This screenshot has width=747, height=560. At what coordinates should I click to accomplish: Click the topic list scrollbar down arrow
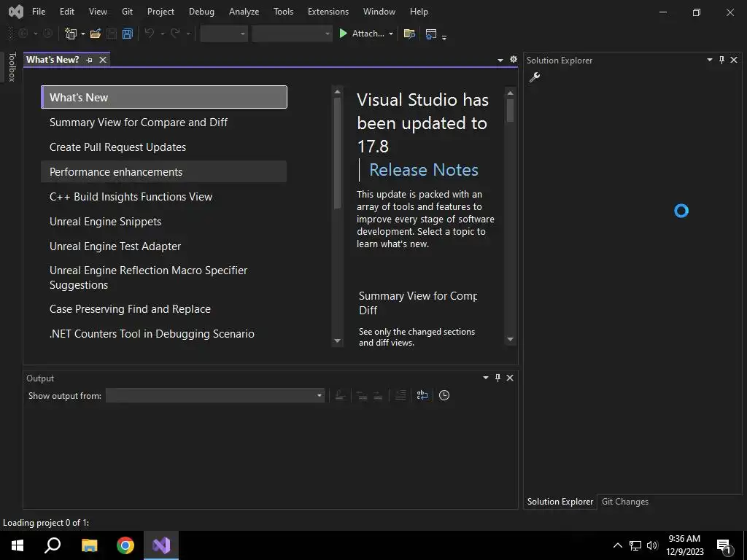coord(338,341)
